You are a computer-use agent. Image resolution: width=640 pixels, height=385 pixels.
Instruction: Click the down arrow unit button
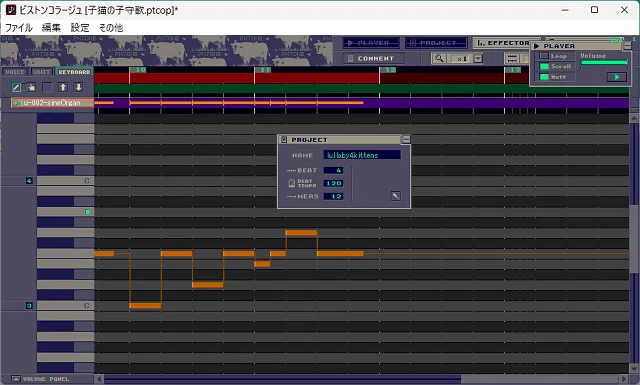point(78,87)
